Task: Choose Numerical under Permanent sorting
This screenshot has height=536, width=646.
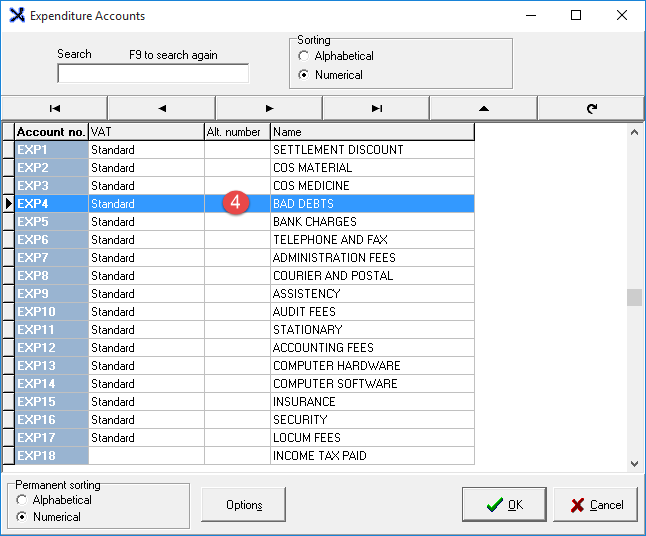Action: (x=22, y=517)
